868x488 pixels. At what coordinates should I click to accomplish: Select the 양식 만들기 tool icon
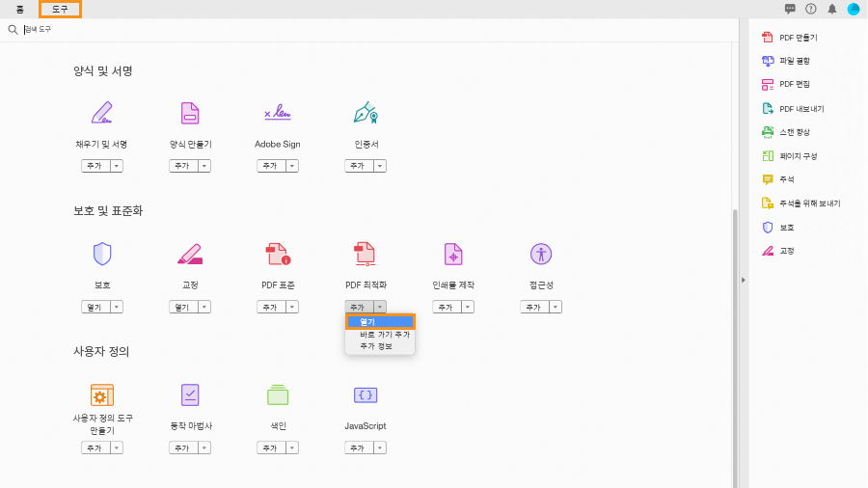point(190,113)
